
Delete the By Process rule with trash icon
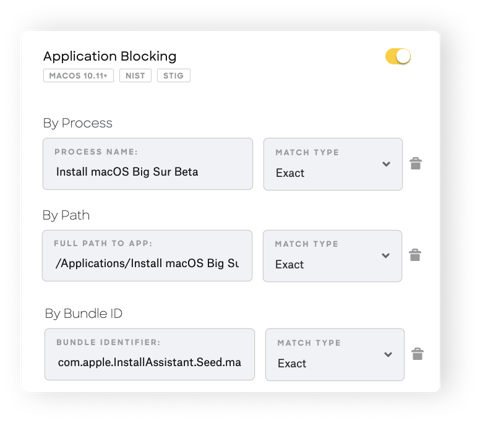(416, 163)
